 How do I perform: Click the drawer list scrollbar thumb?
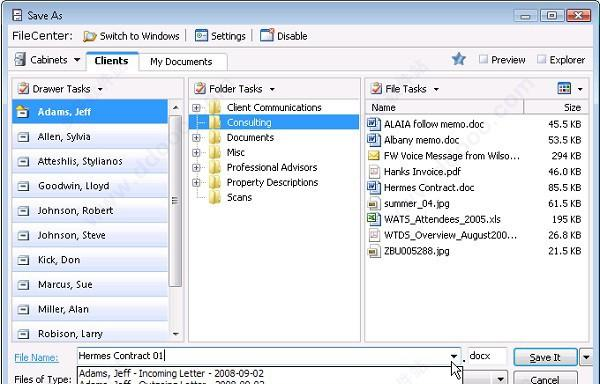click(x=175, y=201)
